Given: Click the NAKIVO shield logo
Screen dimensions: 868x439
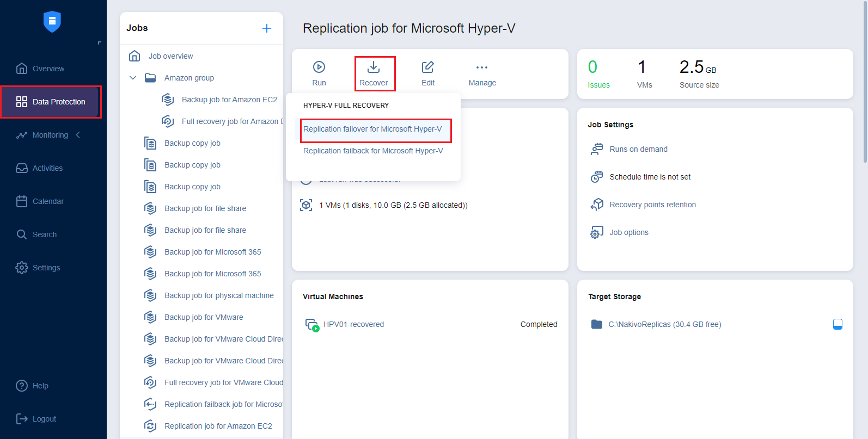Looking at the screenshot, I should coord(52,22).
